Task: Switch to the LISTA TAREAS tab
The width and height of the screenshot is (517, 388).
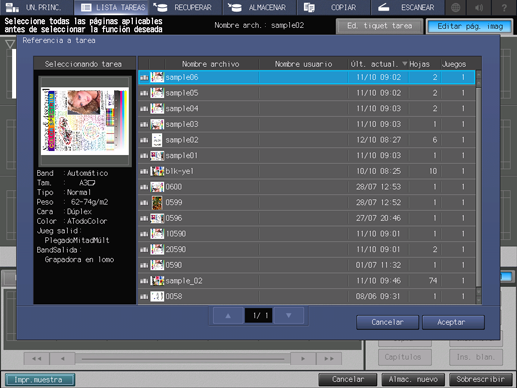Action: point(113,7)
